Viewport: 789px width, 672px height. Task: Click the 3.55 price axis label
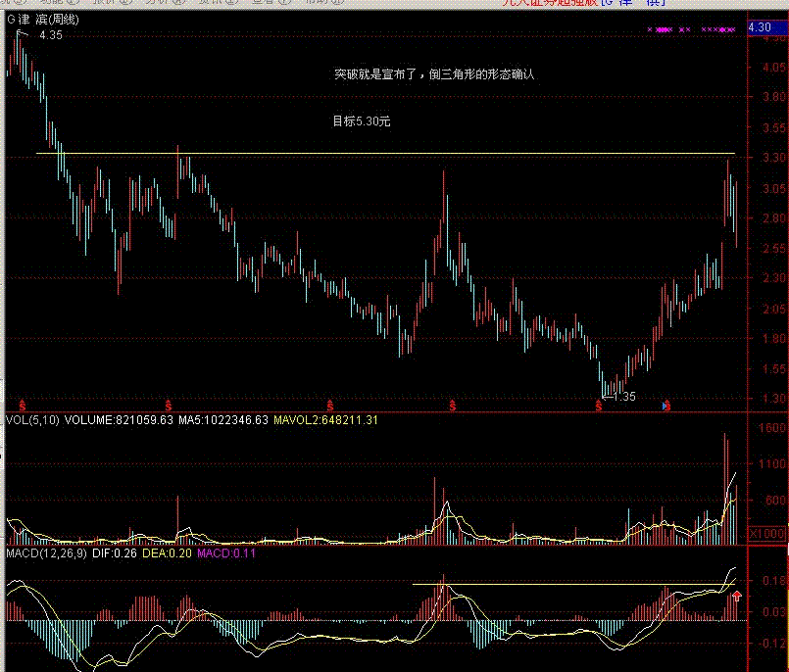point(774,127)
